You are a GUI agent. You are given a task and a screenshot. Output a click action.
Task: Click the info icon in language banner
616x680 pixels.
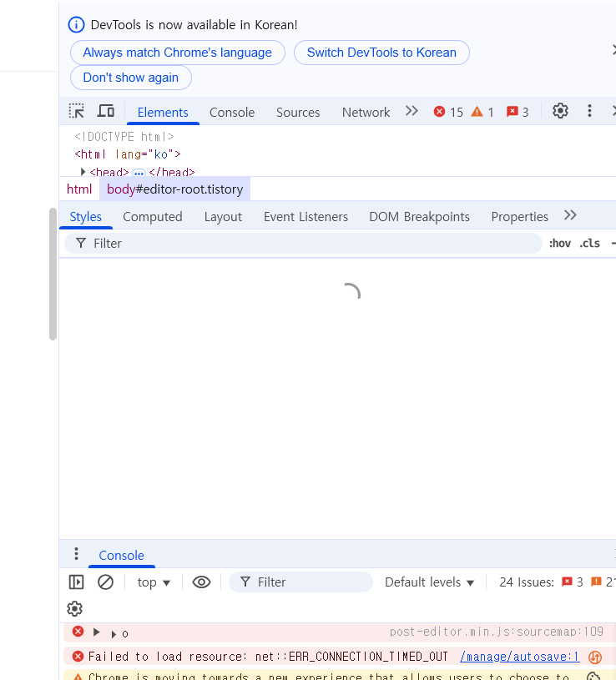[76, 25]
